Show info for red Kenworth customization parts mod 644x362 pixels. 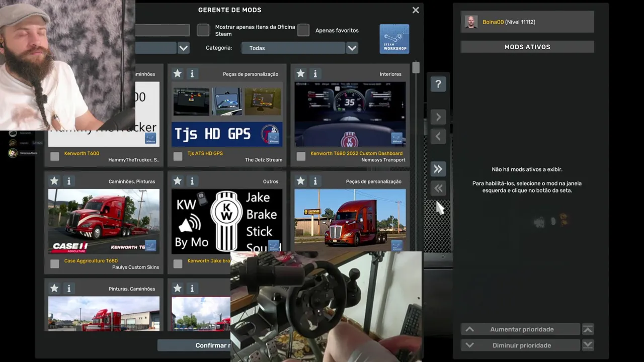click(315, 181)
